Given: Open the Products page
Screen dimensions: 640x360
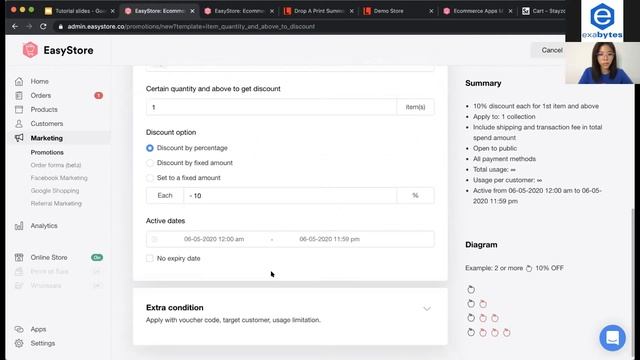Looking at the screenshot, I should (44, 109).
